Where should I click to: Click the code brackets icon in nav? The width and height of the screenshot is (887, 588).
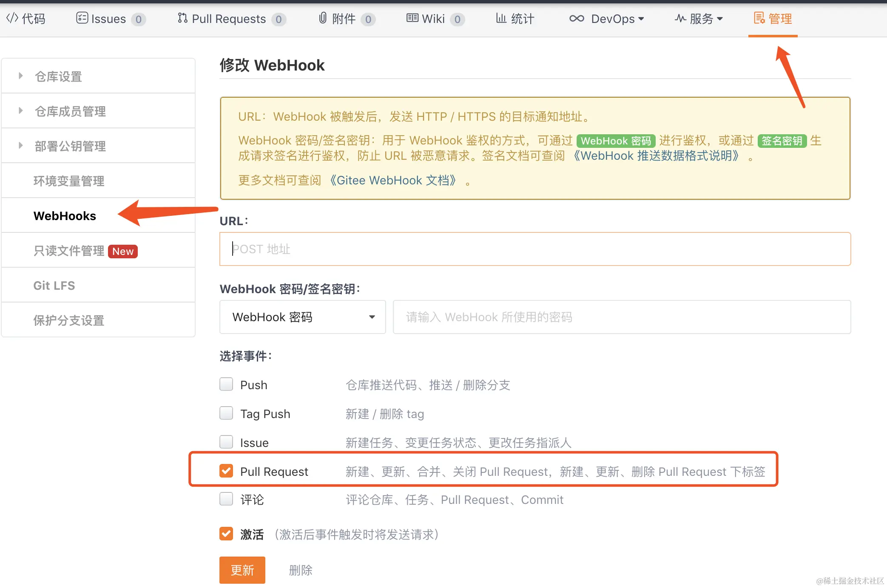coord(12,18)
